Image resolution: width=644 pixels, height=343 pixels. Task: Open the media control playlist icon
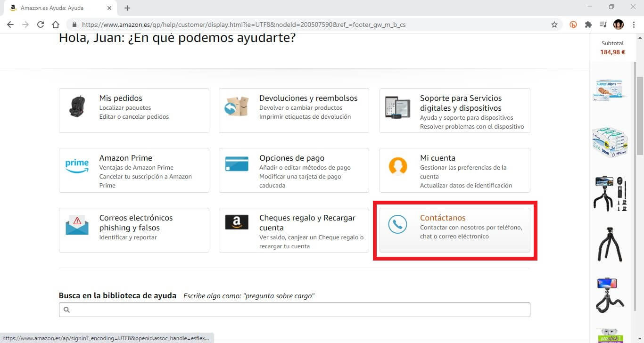pyautogui.click(x=603, y=24)
